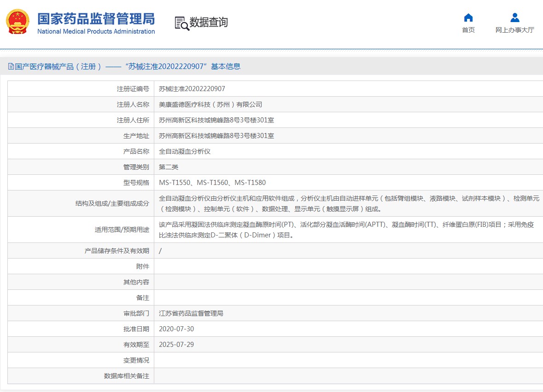Click the 适用范围/预期用途 row label

click(x=118, y=230)
